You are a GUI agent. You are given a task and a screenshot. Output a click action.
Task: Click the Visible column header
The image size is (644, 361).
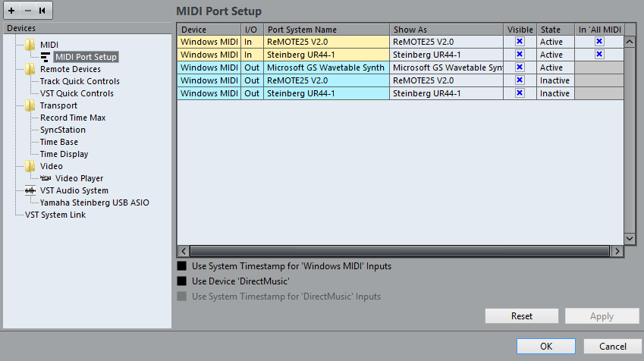(x=520, y=30)
